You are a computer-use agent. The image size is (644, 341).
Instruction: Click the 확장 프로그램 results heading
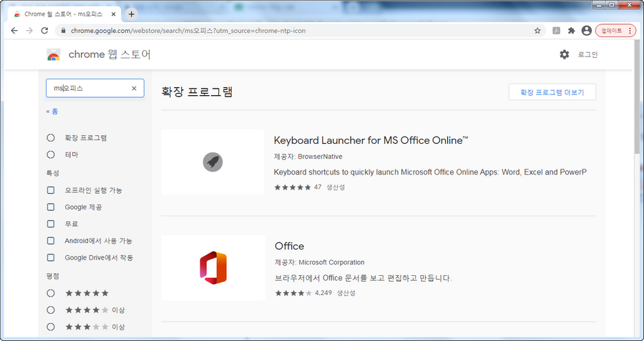(x=197, y=92)
